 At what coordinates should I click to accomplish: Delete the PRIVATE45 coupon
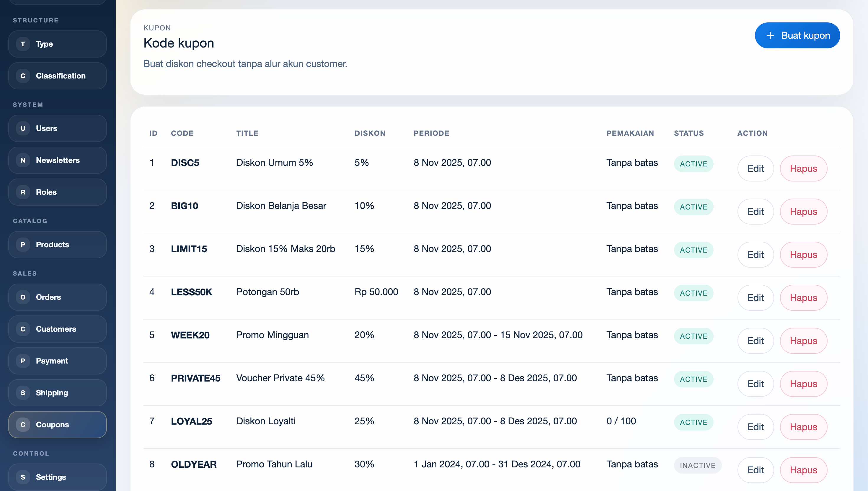(803, 384)
